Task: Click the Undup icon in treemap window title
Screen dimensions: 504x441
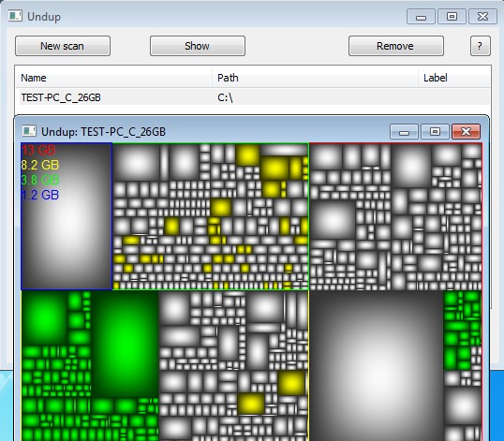Action: click(29, 131)
